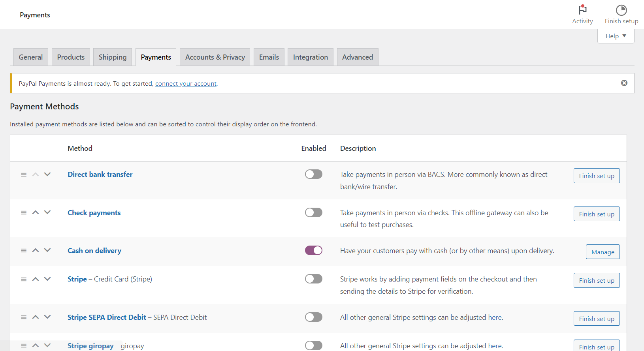Open the Activity flag icon
This screenshot has height=351, width=644.
pyautogui.click(x=582, y=10)
